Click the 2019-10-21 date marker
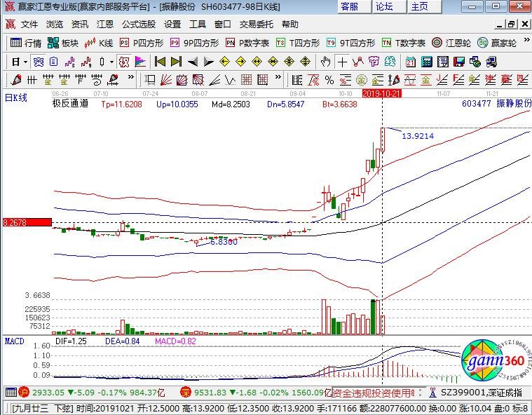532x415 pixels. click(382, 94)
